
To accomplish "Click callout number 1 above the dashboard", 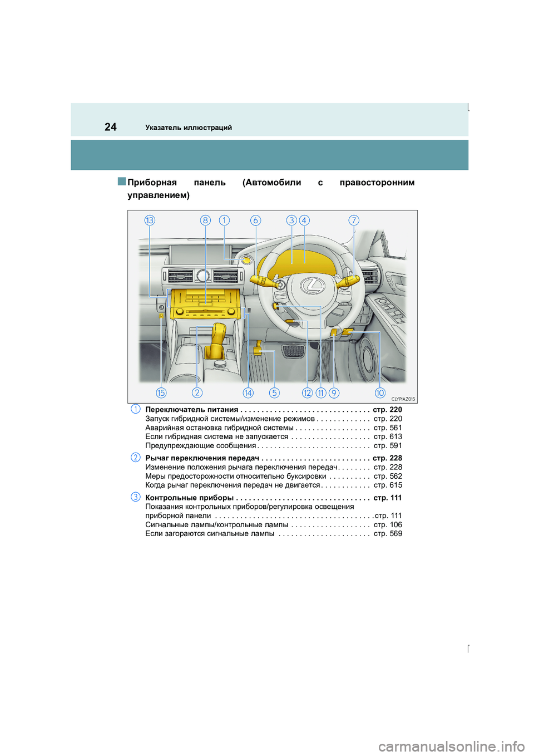I will click(x=224, y=220).
